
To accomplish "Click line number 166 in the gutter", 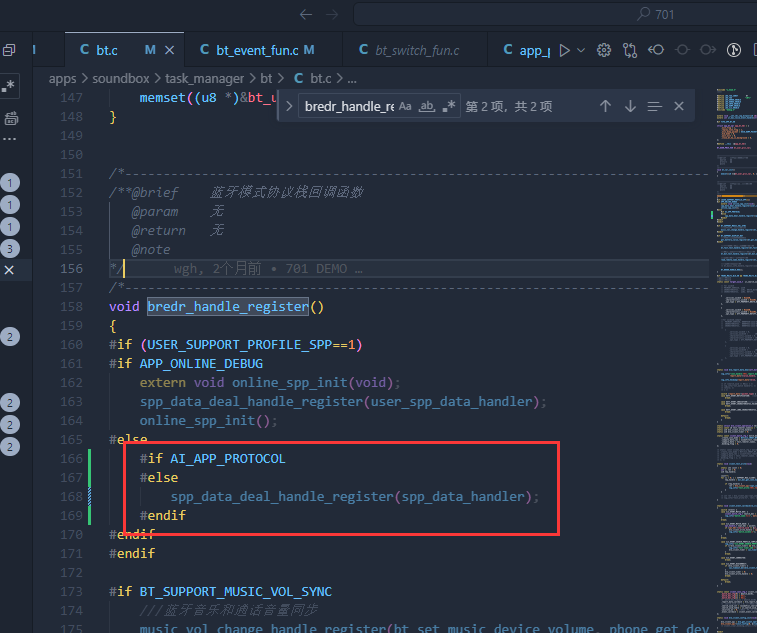I will point(71,459).
